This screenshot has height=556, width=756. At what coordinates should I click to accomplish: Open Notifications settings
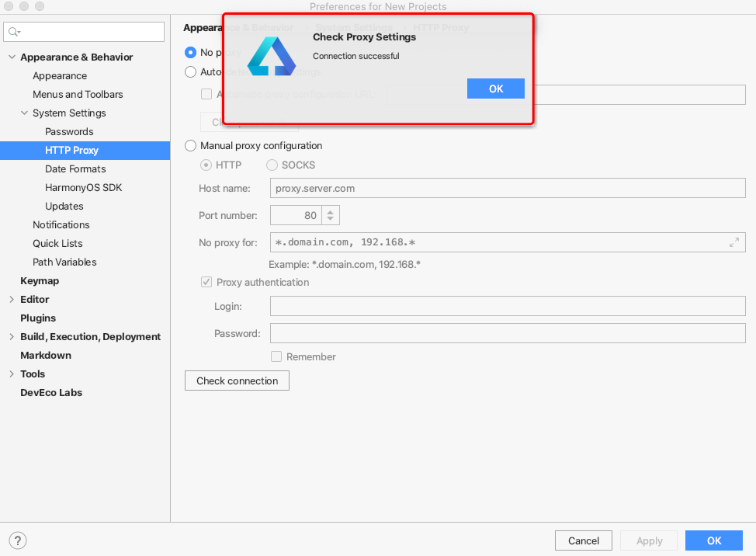(x=61, y=224)
